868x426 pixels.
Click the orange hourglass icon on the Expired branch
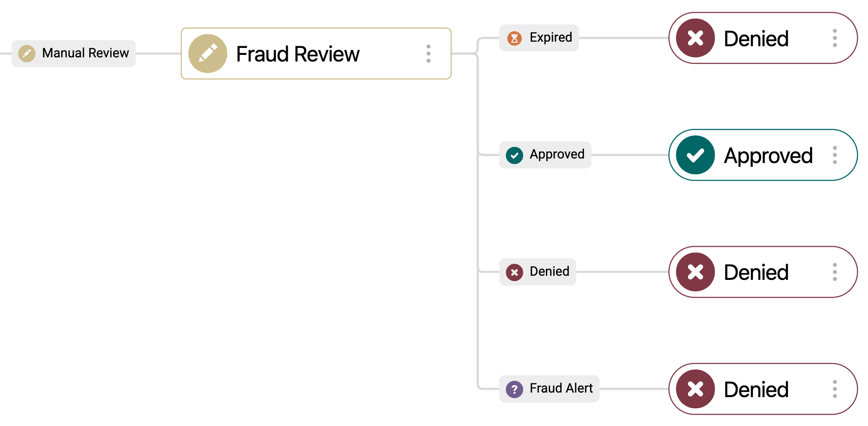pyautogui.click(x=513, y=38)
